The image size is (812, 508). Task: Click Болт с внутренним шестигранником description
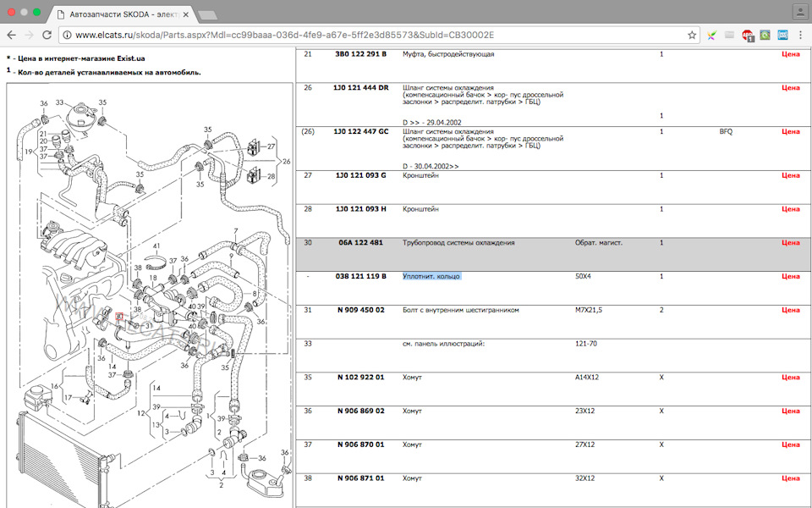(x=460, y=310)
